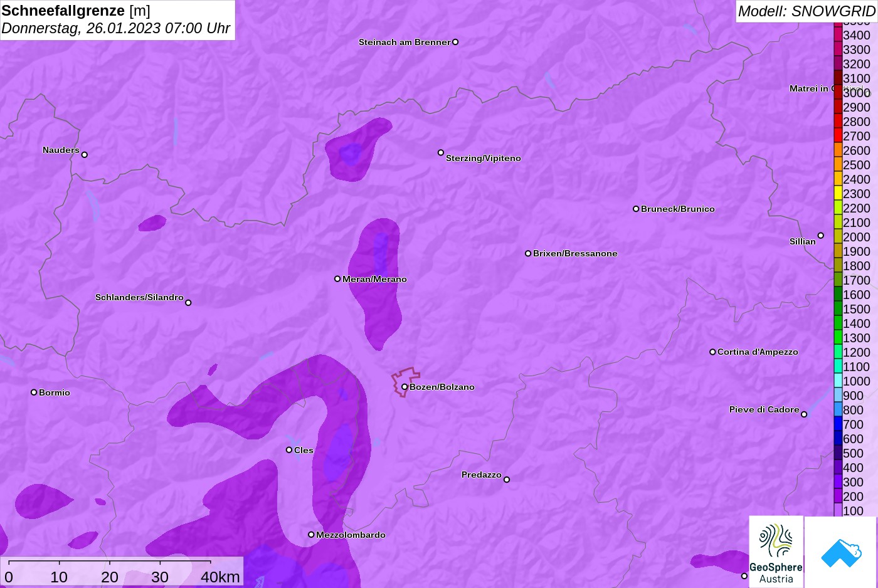Click the Bruneck/Brunico marker dot
The width and height of the screenshot is (878, 588).
[636, 209]
